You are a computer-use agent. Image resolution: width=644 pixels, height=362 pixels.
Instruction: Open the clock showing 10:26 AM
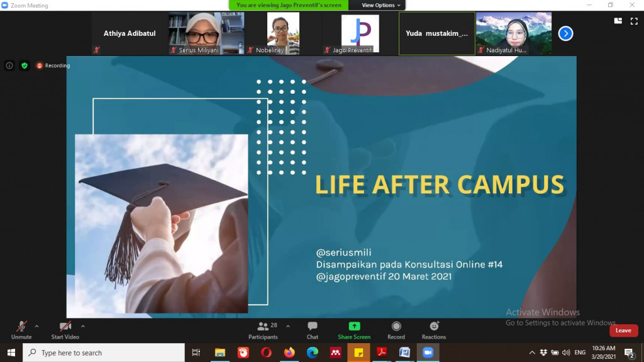pyautogui.click(x=603, y=353)
